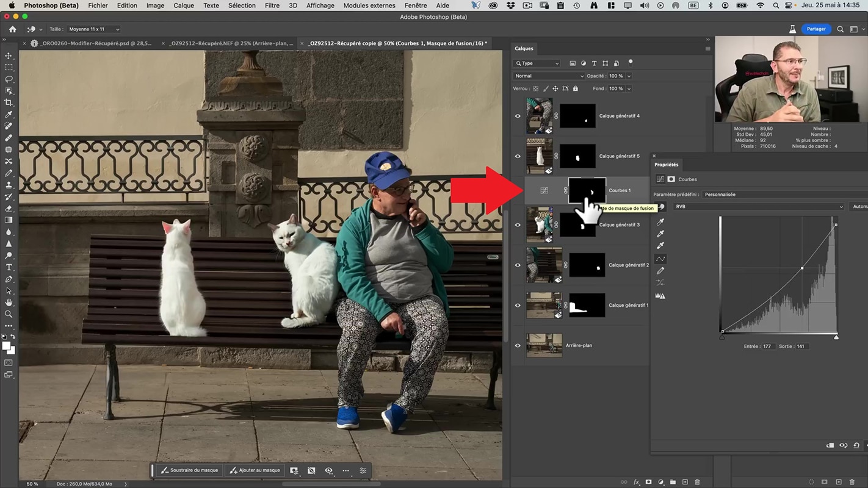Hide the Arrière-plan layer
868x488 pixels.
[x=518, y=345]
